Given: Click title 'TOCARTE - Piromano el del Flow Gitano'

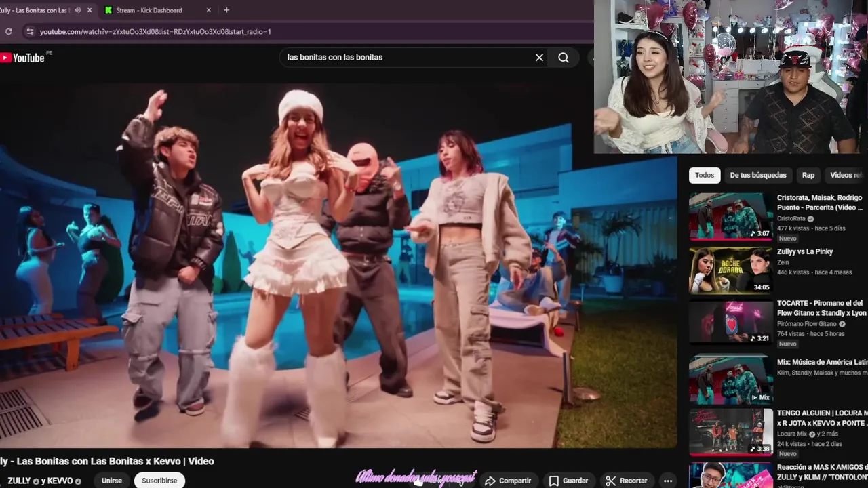Looking at the screenshot, I should 822,308.
